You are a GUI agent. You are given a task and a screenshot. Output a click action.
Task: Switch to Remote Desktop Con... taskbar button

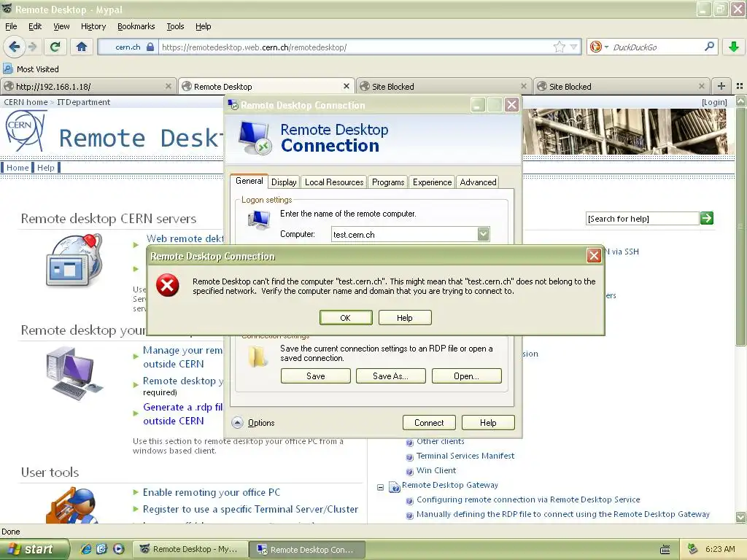pyautogui.click(x=307, y=550)
